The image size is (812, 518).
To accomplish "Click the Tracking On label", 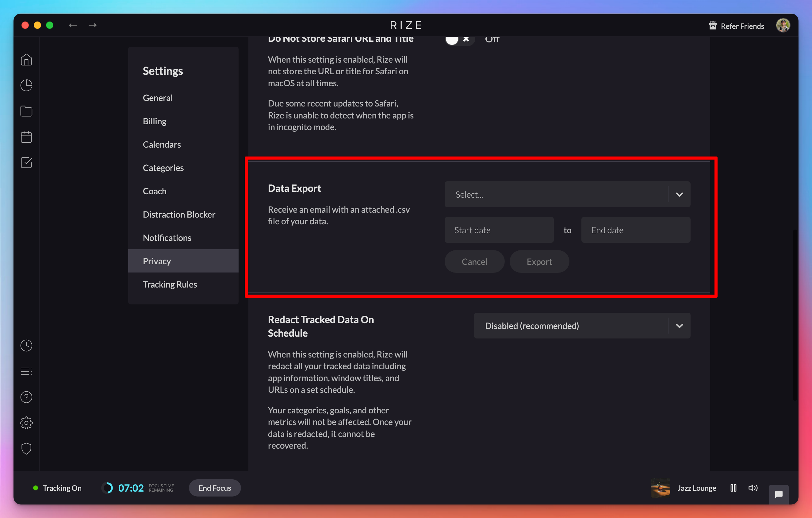I will click(x=62, y=488).
